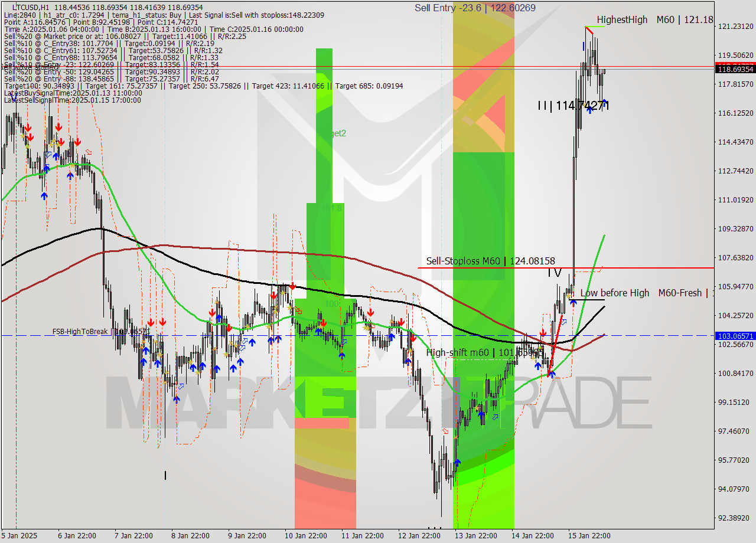
Task: Select the 'HighestHigh M60 | 121.18' label
Action: pyautogui.click(x=654, y=20)
